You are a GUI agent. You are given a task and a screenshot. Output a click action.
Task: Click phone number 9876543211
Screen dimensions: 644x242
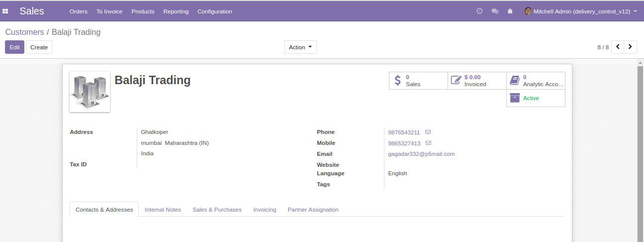point(404,132)
